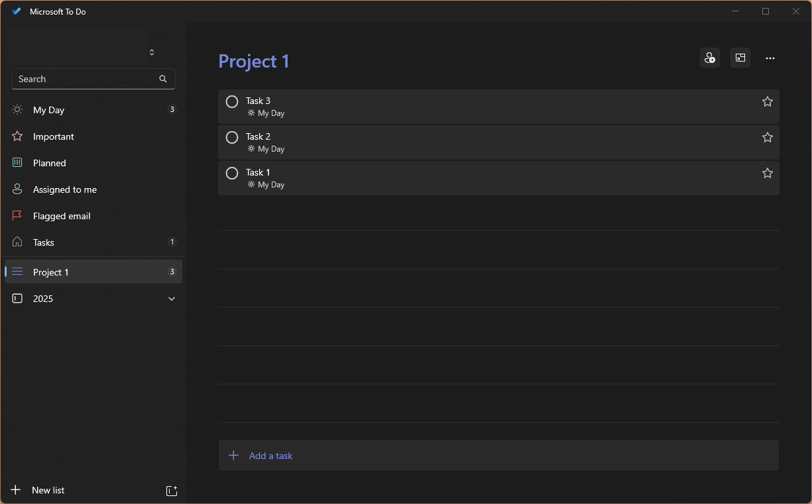Screen dimensions: 812x504
Task: Click the Project 1 list title
Action: point(254,61)
